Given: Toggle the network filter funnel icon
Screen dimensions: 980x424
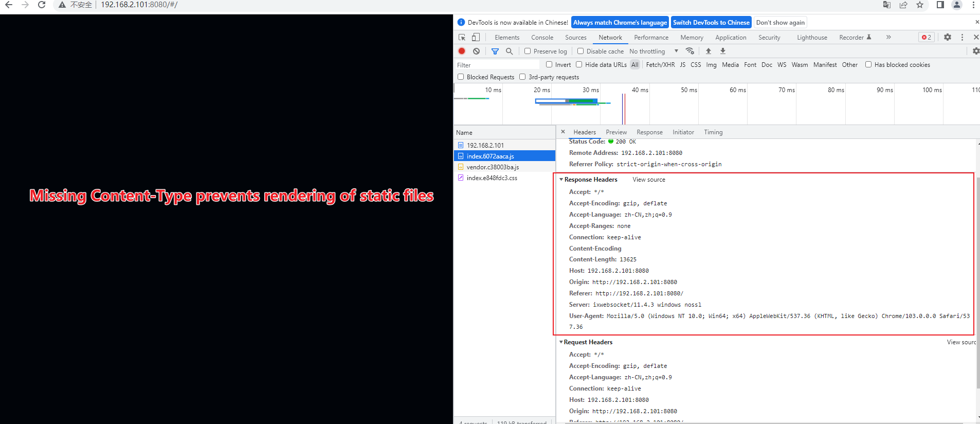Looking at the screenshot, I should pyautogui.click(x=495, y=51).
